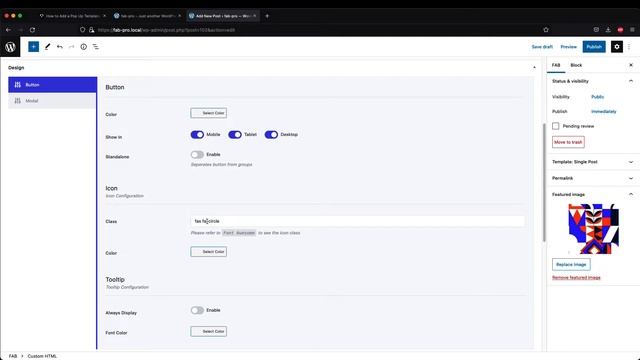The width and height of the screenshot is (640, 360).
Task: Switch to the FAB sidebar tab
Action: pyautogui.click(x=556, y=65)
